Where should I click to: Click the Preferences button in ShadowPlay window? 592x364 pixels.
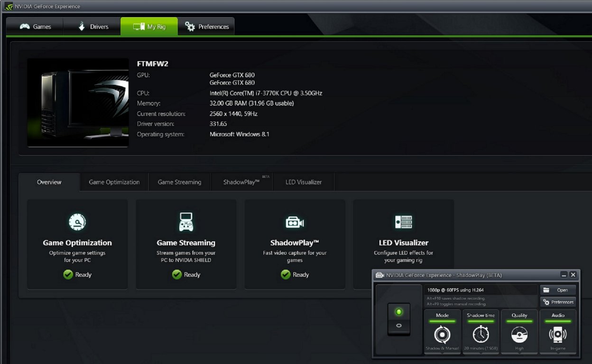point(558,302)
